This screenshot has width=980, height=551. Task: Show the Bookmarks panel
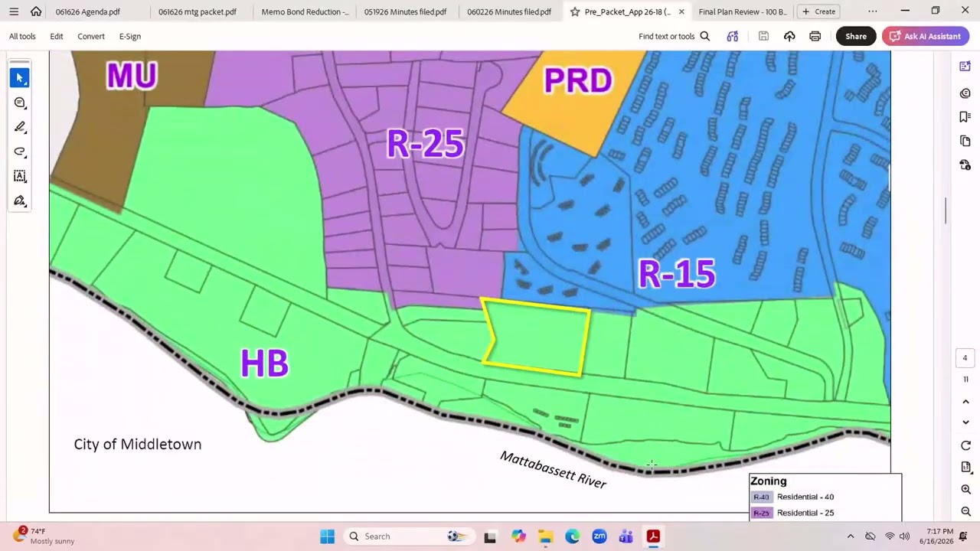pyautogui.click(x=965, y=117)
